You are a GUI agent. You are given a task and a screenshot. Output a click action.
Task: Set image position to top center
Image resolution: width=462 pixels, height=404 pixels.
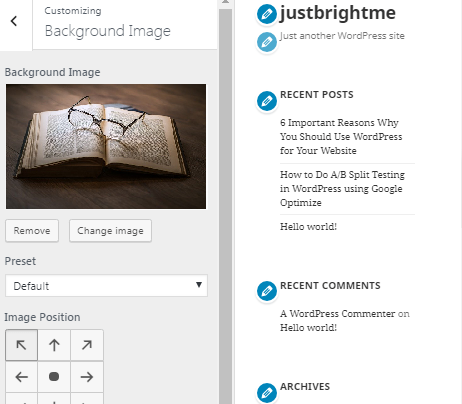pyautogui.click(x=54, y=345)
